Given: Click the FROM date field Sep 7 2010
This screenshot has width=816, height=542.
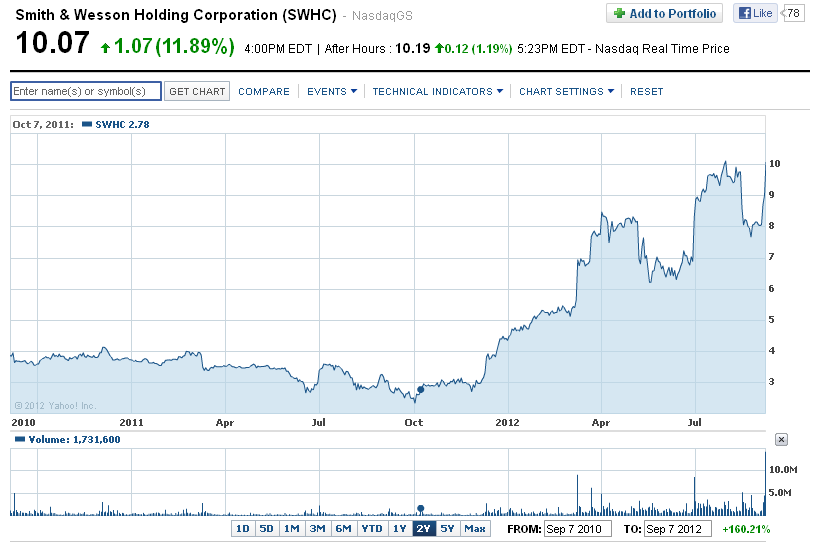Looking at the screenshot, I should point(577,529).
